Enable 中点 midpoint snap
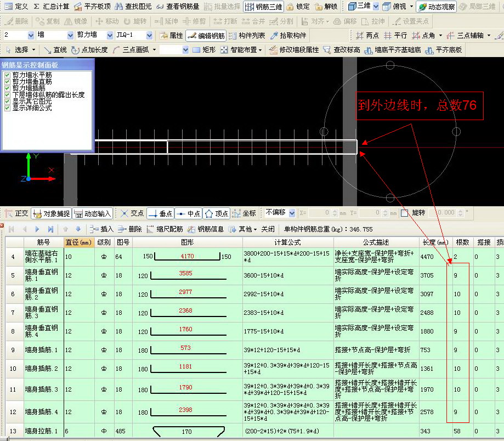This screenshot has width=504, height=441. pos(189,213)
